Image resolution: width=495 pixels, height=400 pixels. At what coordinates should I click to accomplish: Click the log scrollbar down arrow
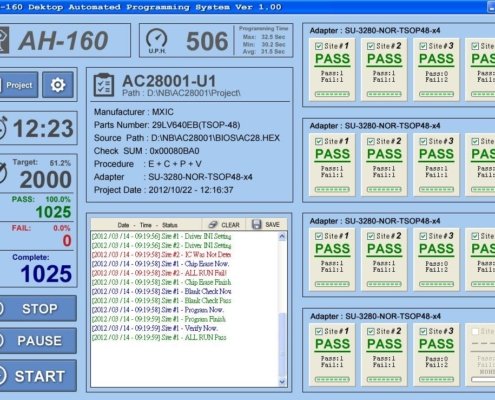click(x=282, y=382)
